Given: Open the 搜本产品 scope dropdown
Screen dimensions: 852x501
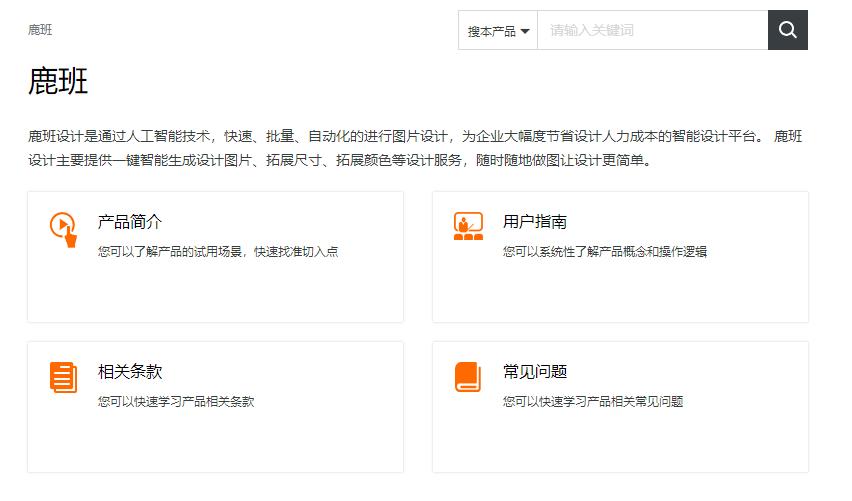Looking at the screenshot, I should 498,30.
